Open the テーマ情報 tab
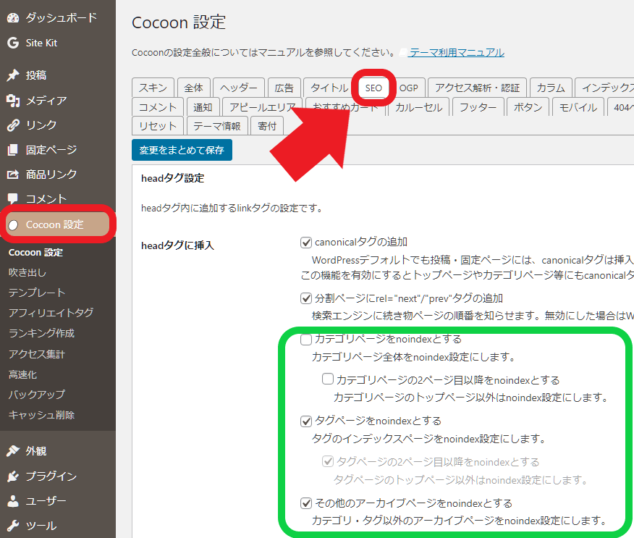The image size is (634, 538). (x=217, y=126)
